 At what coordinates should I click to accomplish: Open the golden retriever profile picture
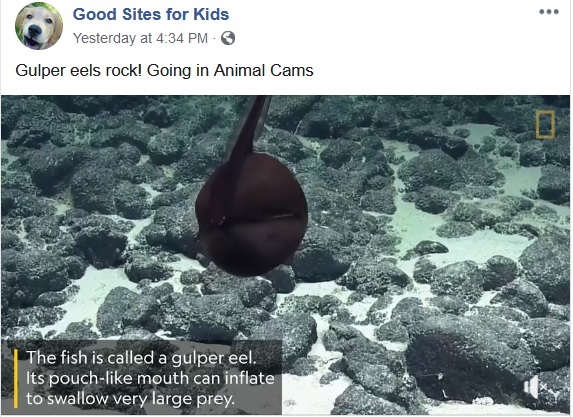tap(39, 26)
